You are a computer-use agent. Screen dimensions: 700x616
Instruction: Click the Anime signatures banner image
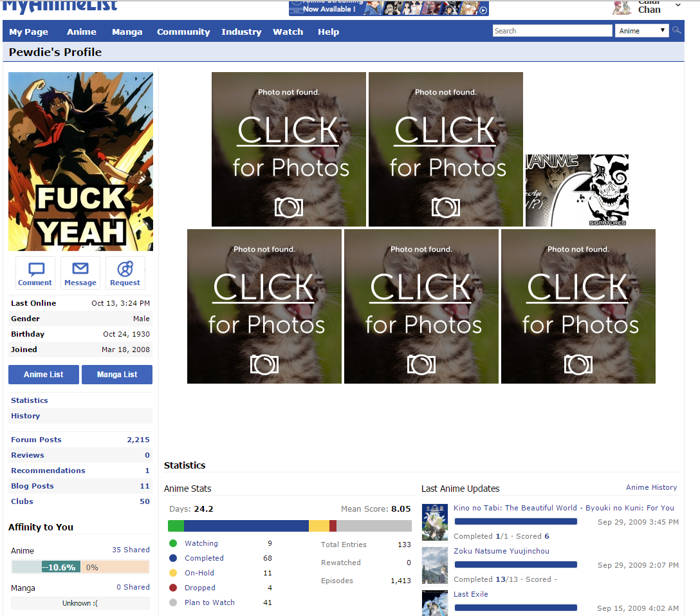[577, 191]
